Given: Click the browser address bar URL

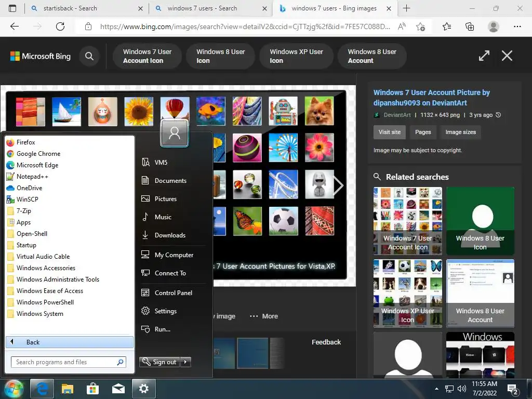Looking at the screenshot, I should coord(245,26).
